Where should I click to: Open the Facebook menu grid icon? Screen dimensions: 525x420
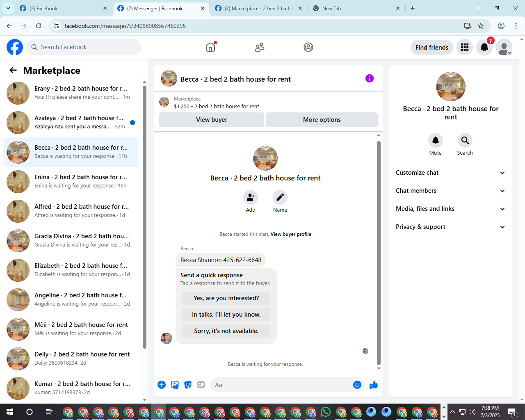(x=465, y=47)
